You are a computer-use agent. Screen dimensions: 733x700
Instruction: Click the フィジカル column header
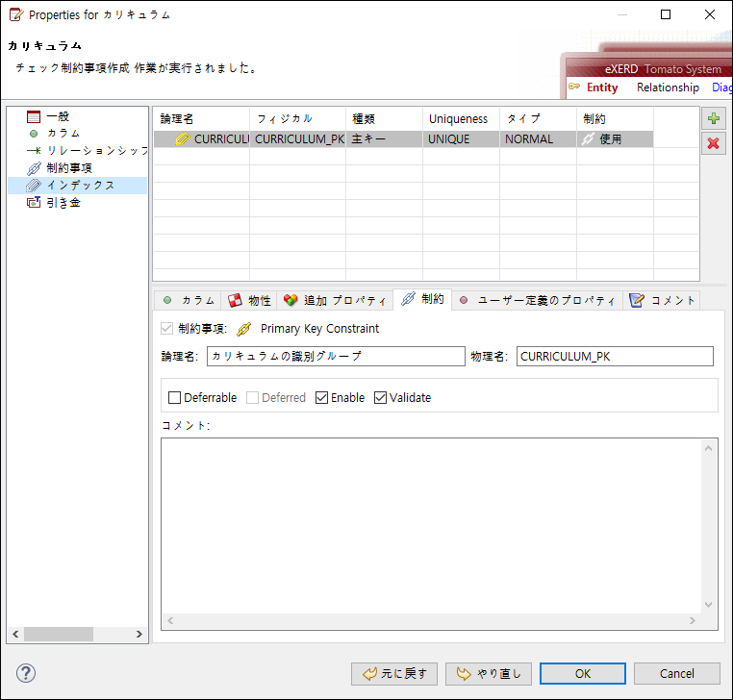tap(298, 118)
